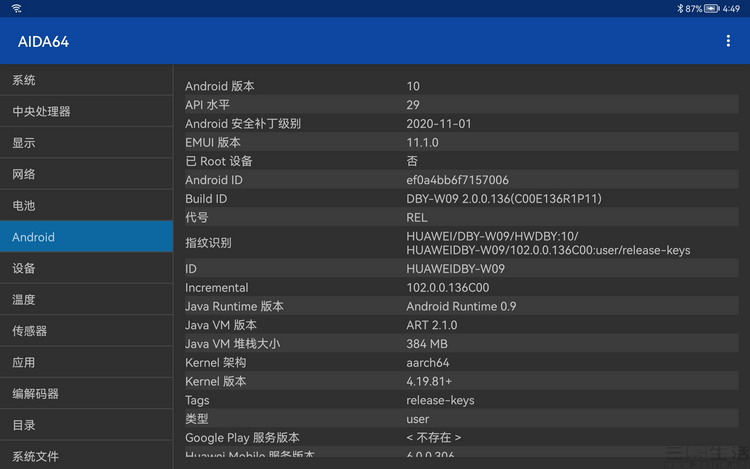Tap the Tags value release-keys

coord(440,400)
